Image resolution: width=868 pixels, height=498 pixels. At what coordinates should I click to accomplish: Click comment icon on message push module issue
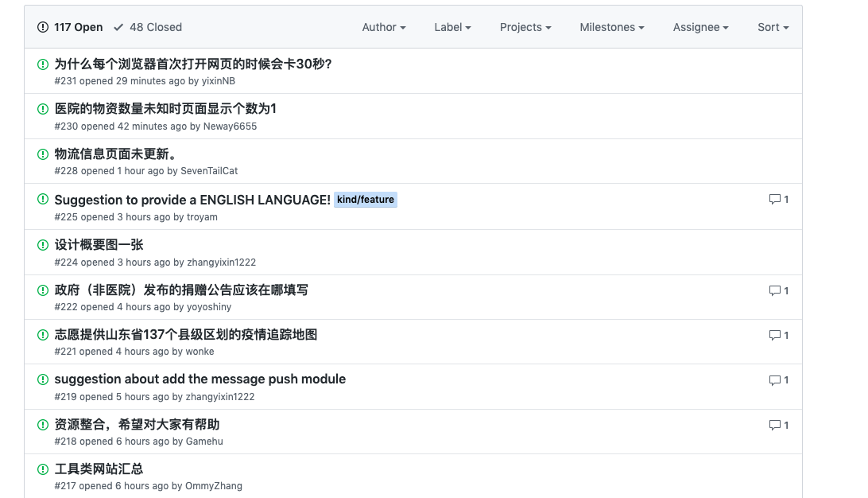(774, 380)
